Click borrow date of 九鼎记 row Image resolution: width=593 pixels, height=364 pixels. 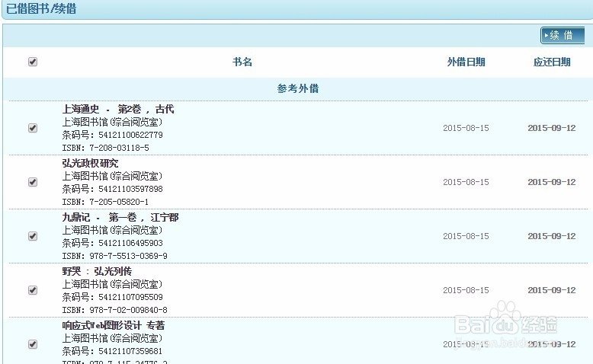[x=466, y=236]
